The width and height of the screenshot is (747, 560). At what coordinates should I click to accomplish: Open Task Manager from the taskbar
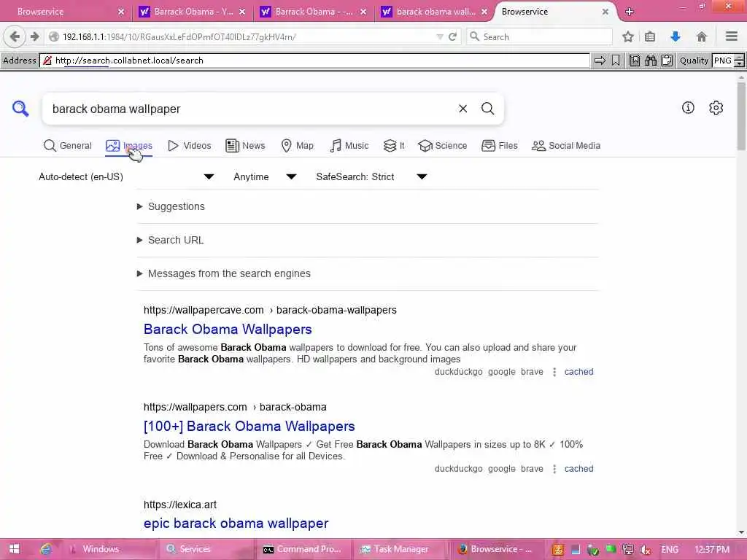400,549
